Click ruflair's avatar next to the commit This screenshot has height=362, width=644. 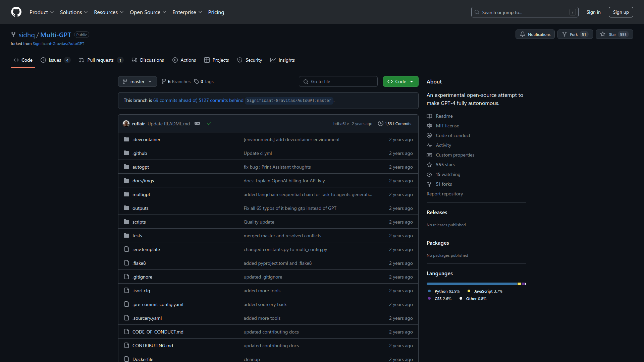click(x=126, y=123)
